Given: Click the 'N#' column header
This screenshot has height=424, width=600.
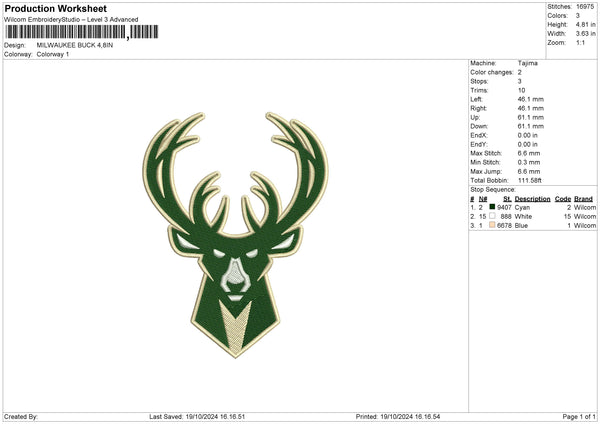Looking at the screenshot, I should tap(483, 199).
